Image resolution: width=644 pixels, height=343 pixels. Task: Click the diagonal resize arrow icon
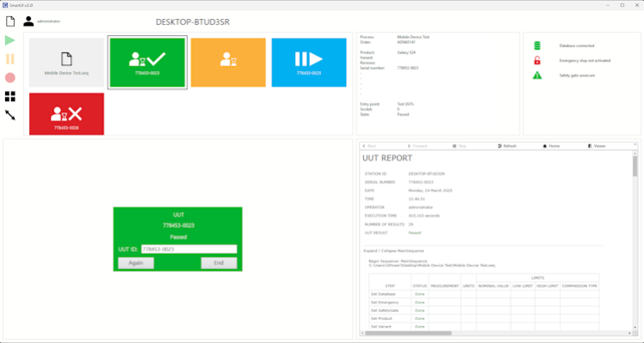(10, 114)
